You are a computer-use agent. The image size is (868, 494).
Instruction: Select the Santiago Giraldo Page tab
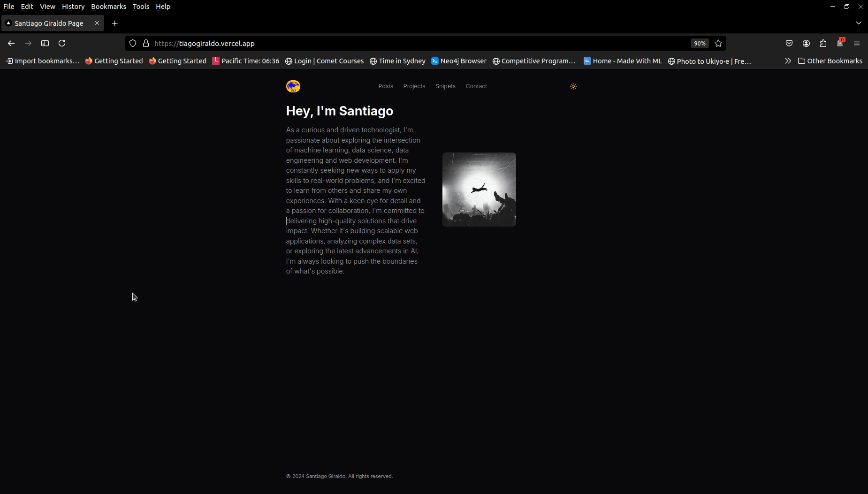click(x=49, y=23)
